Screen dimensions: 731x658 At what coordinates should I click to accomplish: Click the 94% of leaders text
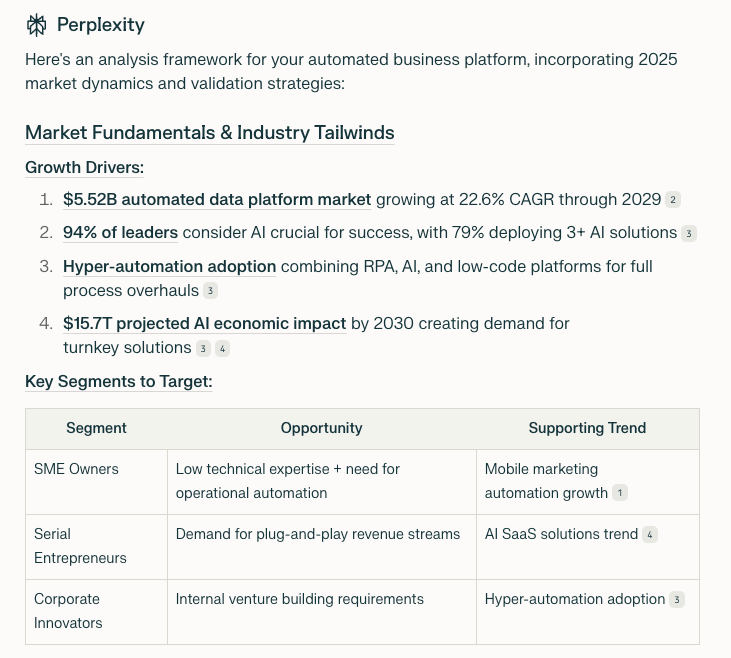[120, 232]
